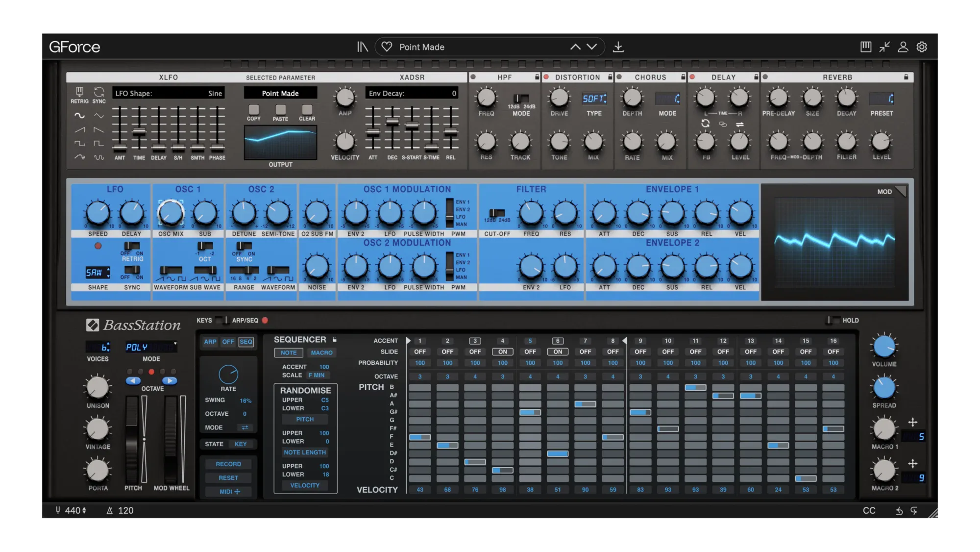Toggle the Hold switch
The width and height of the screenshot is (980, 552).
(832, 320)
